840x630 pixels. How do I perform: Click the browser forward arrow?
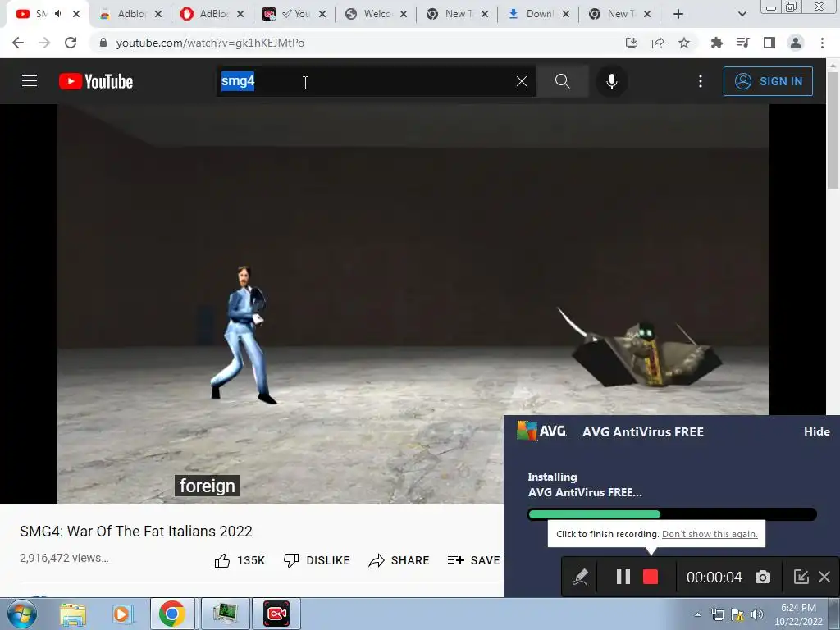44,43
